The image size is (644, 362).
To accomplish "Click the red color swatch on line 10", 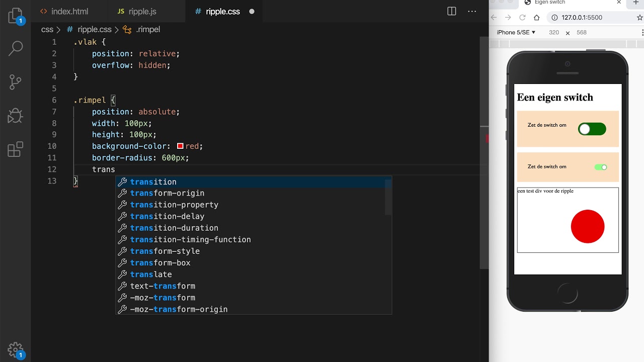I will pos(180,146).
